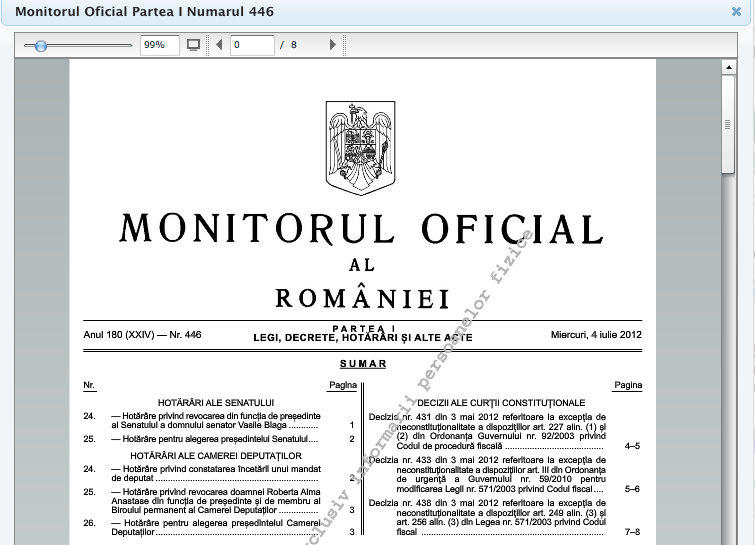Click the 99% zoom percentage field

160,45
